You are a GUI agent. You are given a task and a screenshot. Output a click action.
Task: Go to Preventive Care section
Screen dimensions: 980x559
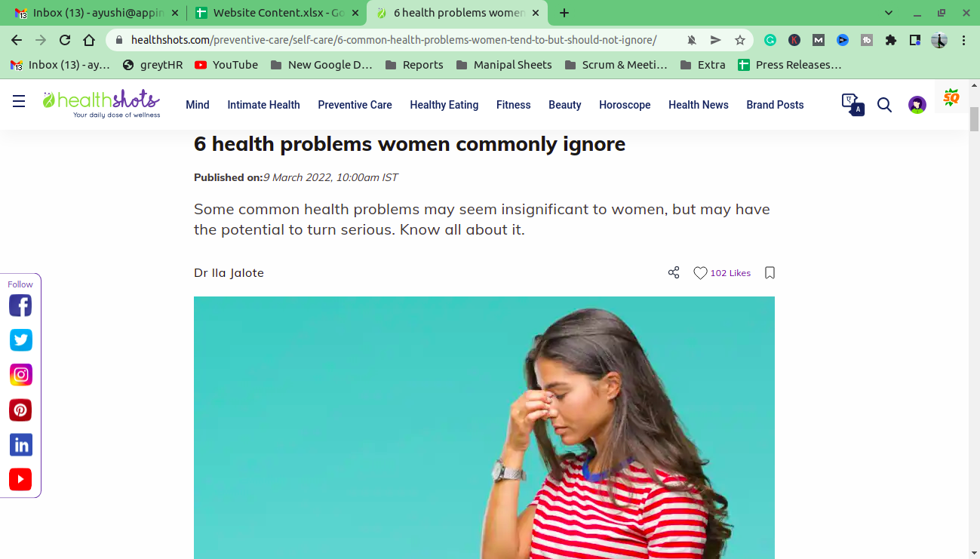coord(355,105)
